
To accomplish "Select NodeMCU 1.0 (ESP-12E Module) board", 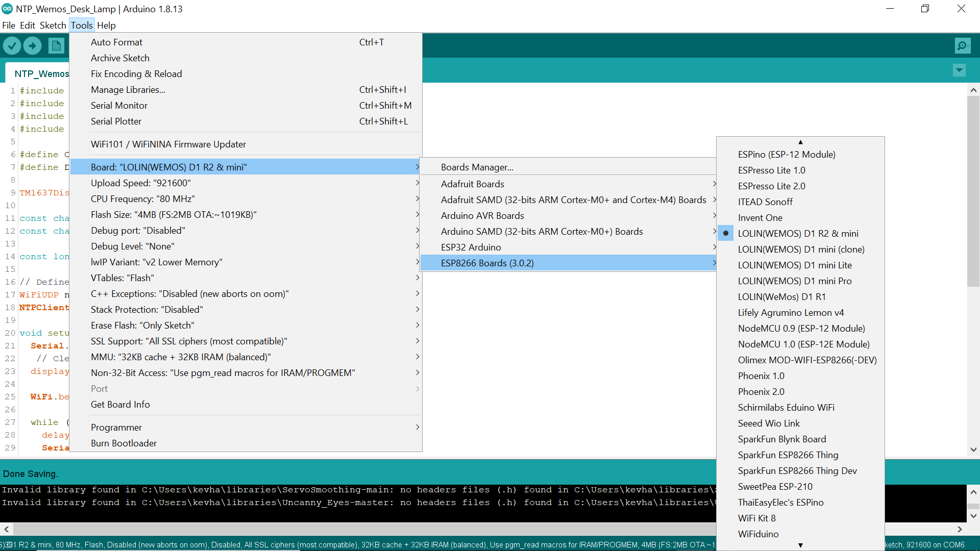I will click(804, 344).
